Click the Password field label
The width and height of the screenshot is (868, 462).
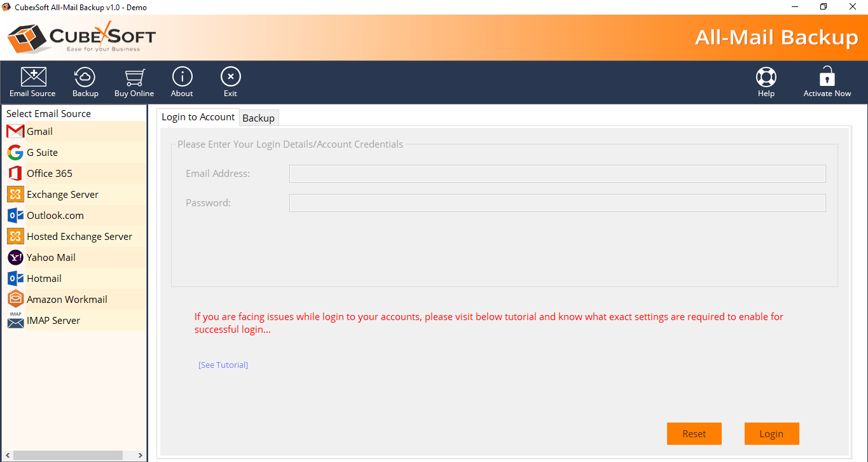[208, 203]
